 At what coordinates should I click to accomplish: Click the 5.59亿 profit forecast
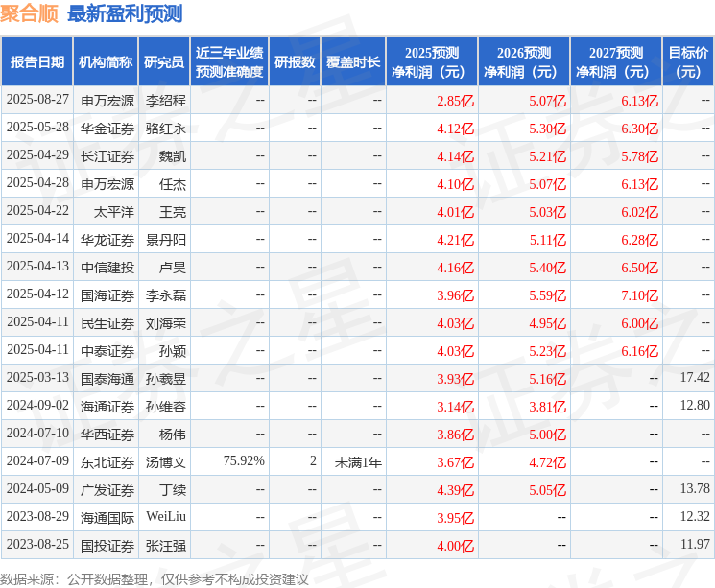tap(548, 295)
